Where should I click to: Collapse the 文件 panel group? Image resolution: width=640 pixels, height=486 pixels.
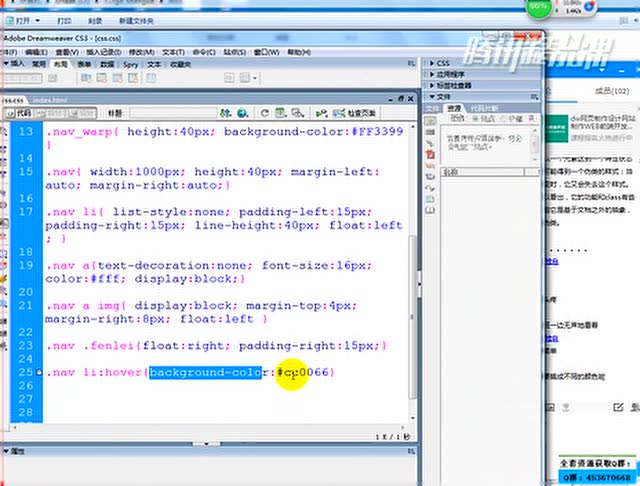click(x=432, y=97)
